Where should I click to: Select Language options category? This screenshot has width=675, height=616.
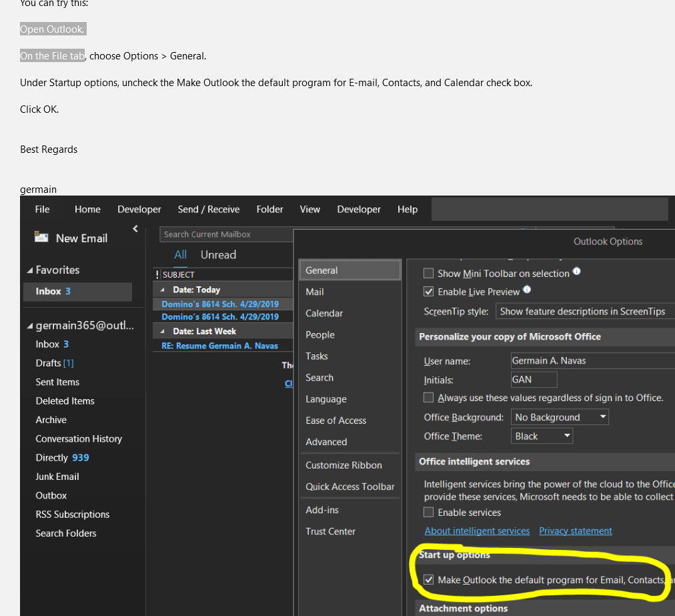(350, 399)
